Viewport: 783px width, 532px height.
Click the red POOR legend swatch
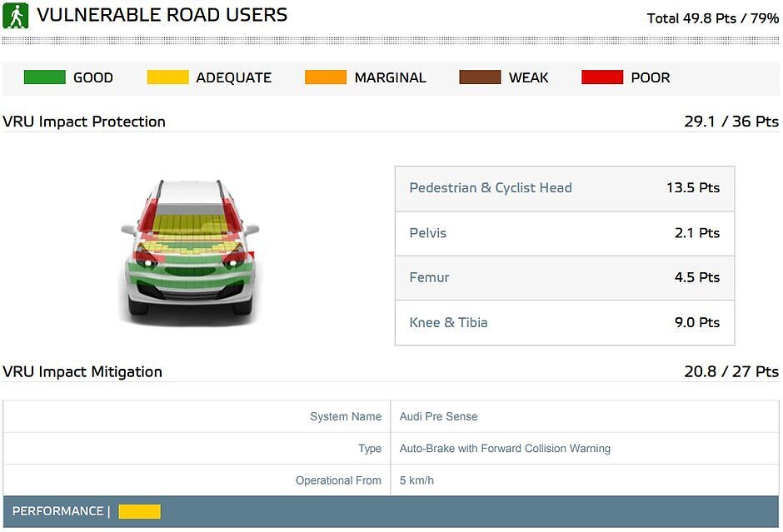(x=601, y=77)
